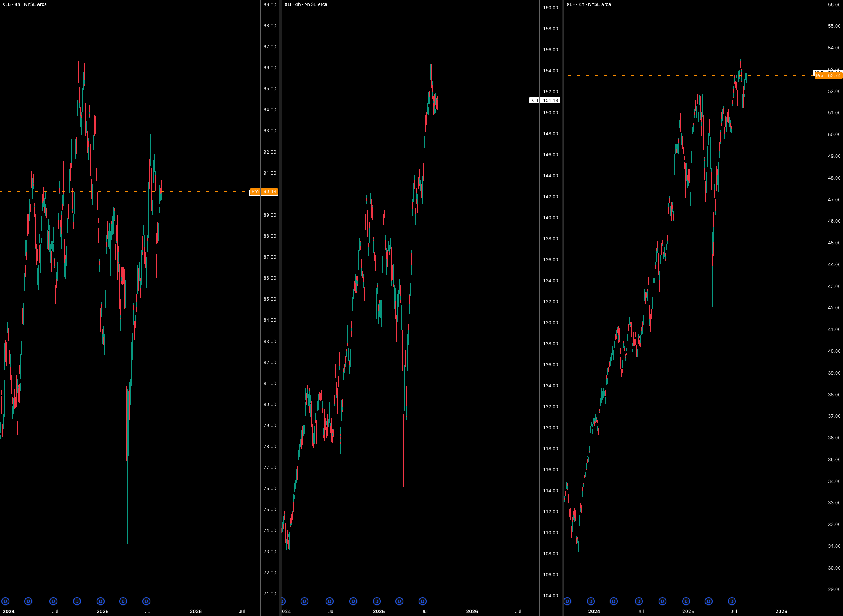The height and width of the screenshot is (616, 843).
Task: Click 160.00 on the XLI price scale
Action: (x=550, y=8)
